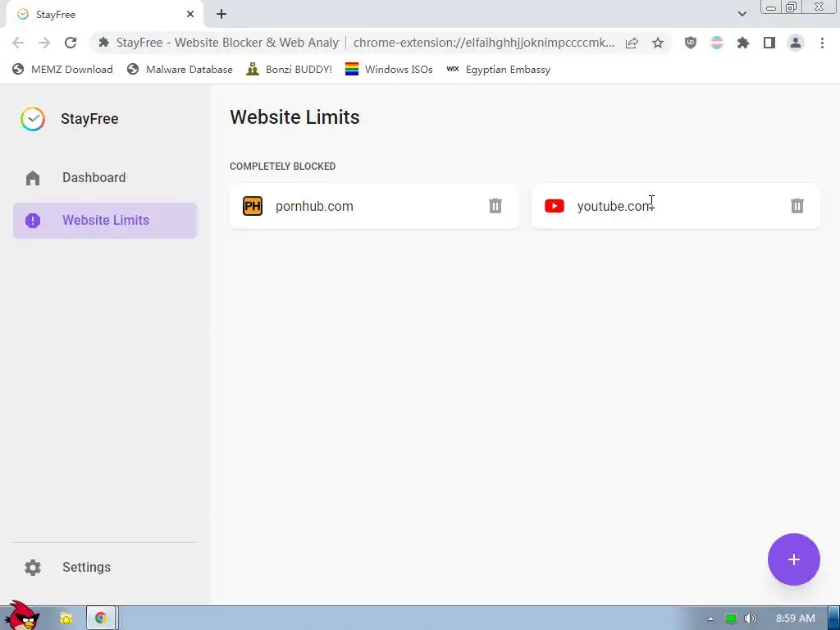This screenshot has width=840, height=630.
Task: Delete the pornhub.com blocked entry
Action: point(495,206)
